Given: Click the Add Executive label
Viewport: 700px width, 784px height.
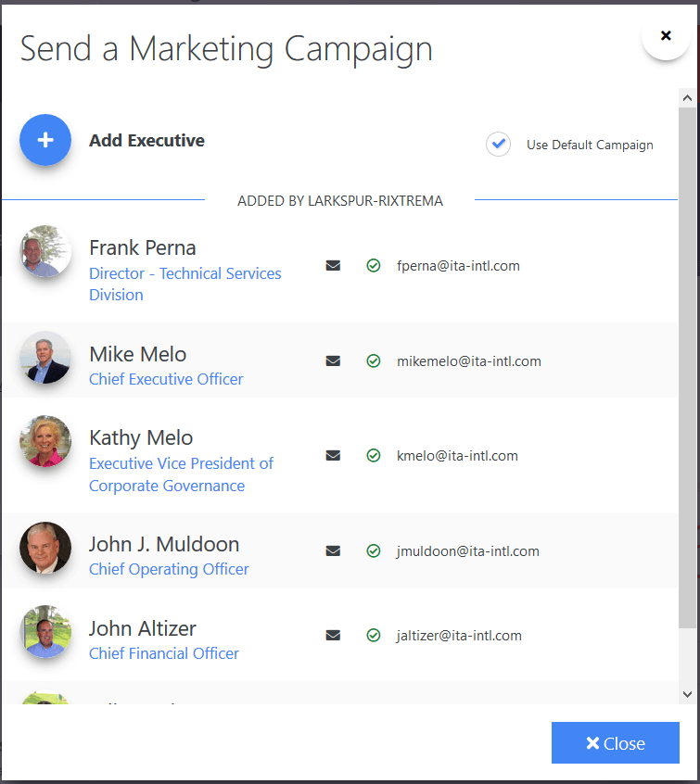Looking at the screenshot, I should [x=146, y=141].
